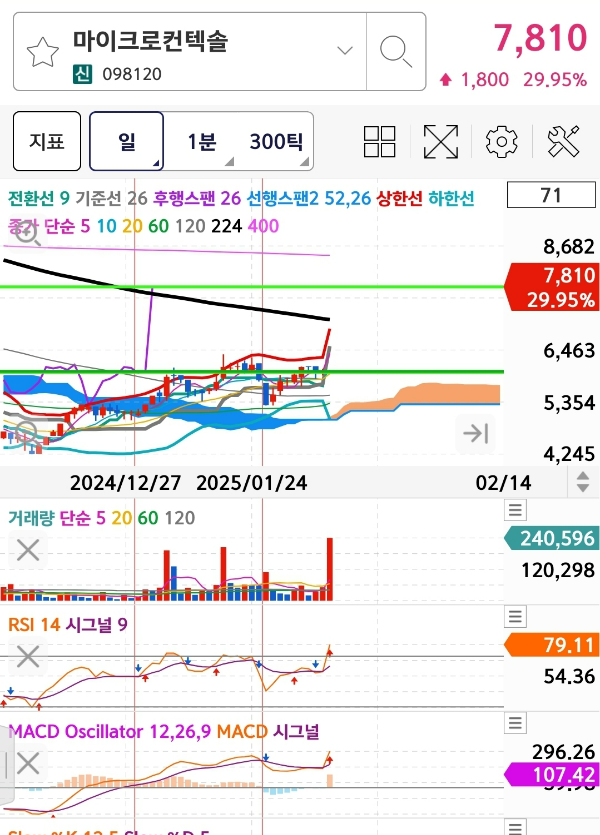Close the 거래량 volume panel

point(28,550)
